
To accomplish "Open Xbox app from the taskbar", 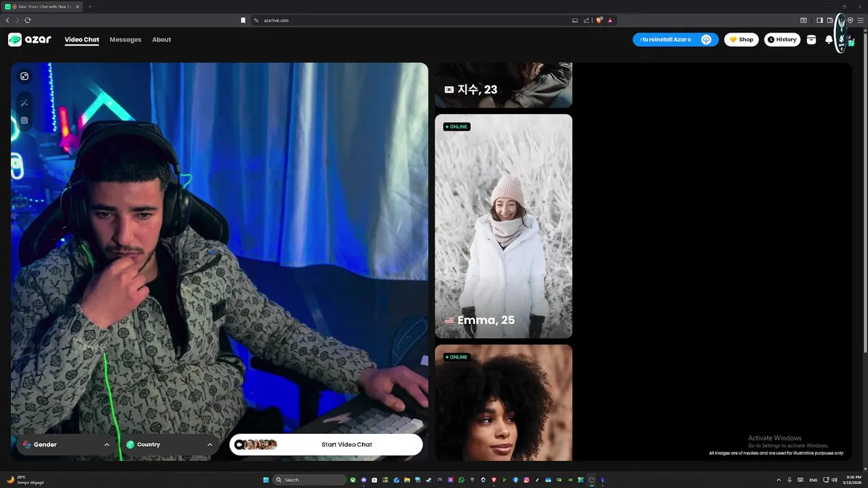I will point(353,480).
